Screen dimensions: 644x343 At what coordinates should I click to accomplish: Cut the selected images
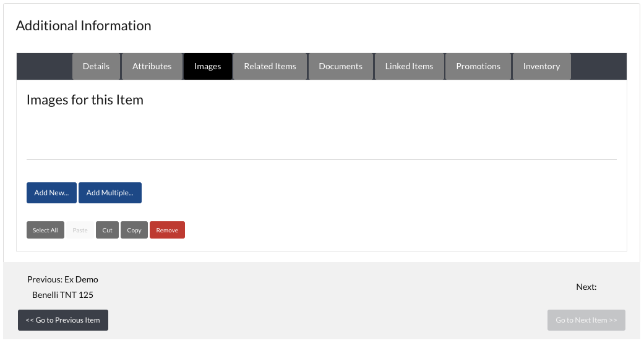tap(107, 230)
